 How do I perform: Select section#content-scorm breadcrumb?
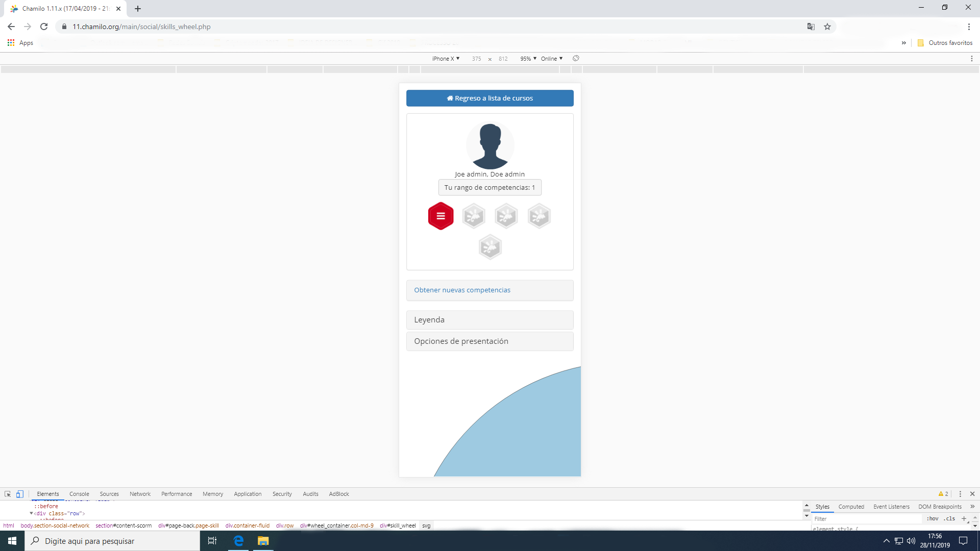[124, 525]
